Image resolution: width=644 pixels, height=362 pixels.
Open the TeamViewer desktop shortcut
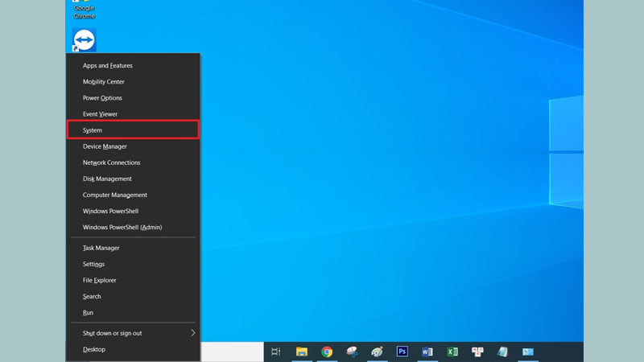click(84, 39)
